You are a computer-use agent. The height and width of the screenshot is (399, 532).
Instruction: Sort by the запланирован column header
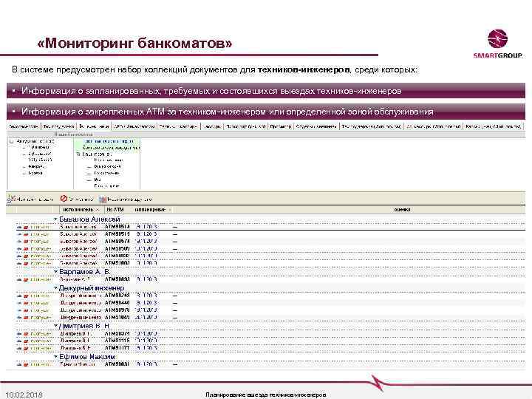click(x=152, y=210)
